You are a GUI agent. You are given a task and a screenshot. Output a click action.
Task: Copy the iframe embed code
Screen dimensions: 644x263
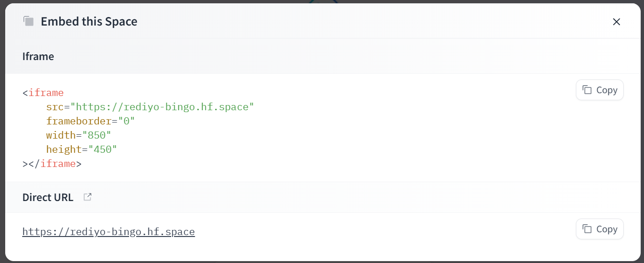click(600, 90)
